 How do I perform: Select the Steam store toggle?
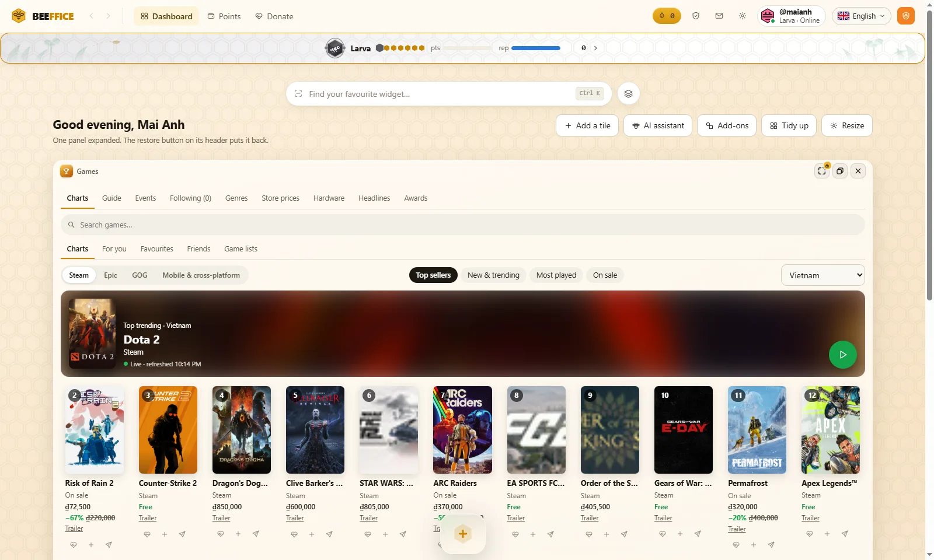pos(79,275)
